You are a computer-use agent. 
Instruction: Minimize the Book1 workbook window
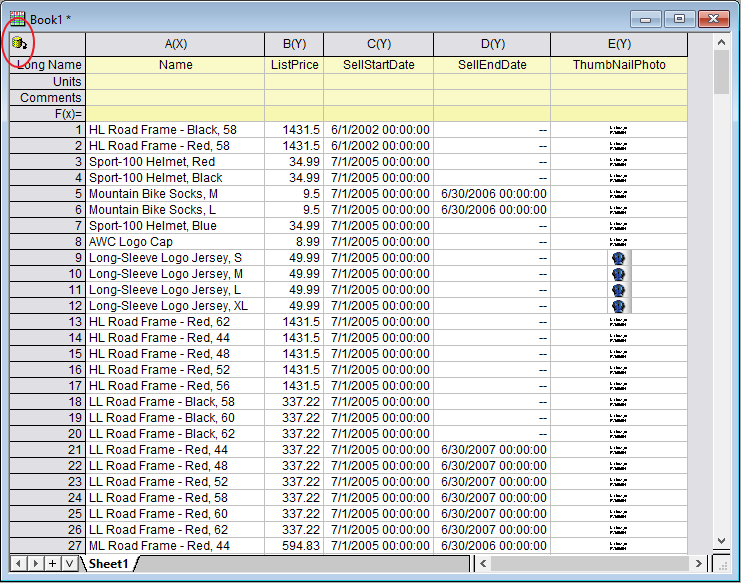(648, 18)
